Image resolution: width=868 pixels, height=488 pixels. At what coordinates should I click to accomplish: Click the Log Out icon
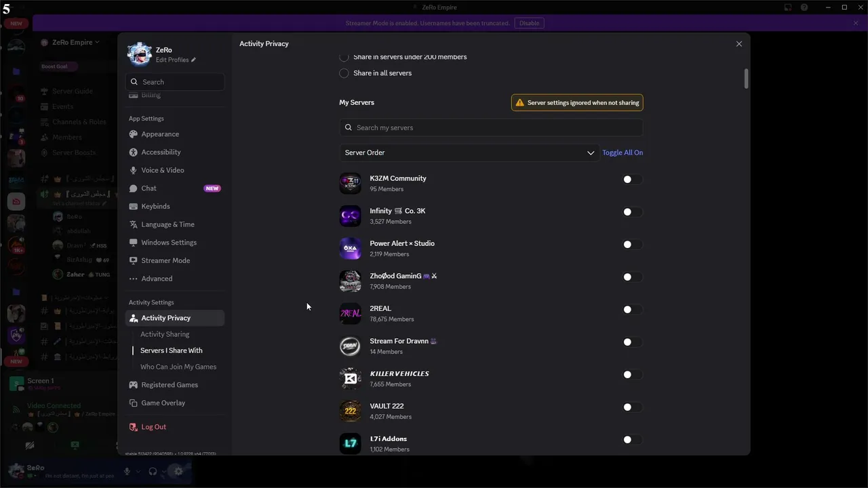point(134,427)
